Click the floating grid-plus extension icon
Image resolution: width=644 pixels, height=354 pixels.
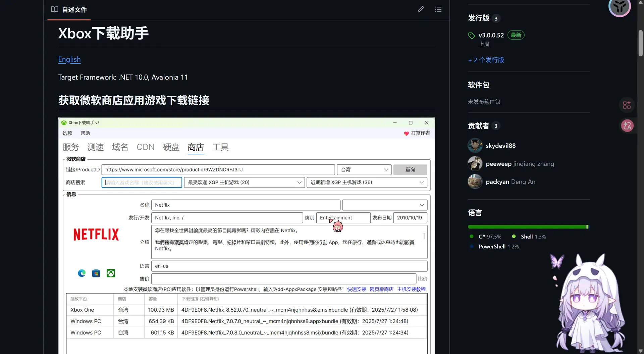(x=627, y=105)
